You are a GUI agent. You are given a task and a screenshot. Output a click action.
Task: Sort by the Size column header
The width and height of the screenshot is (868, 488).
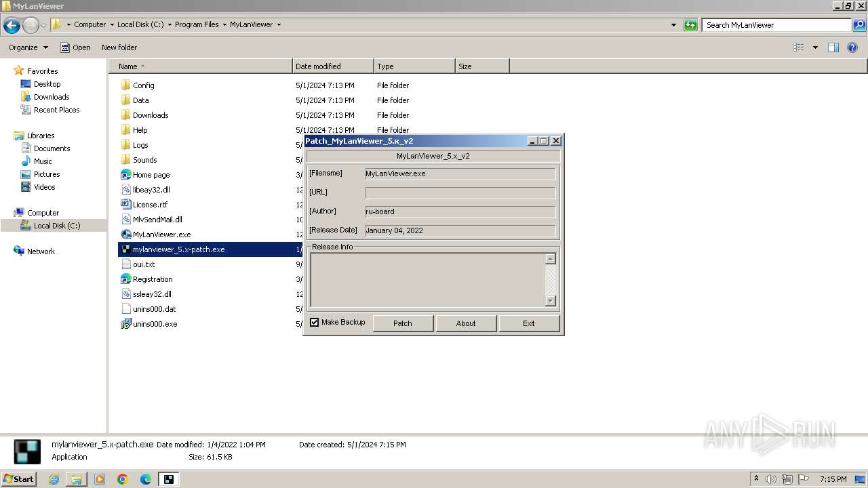(x=482, y=66)
